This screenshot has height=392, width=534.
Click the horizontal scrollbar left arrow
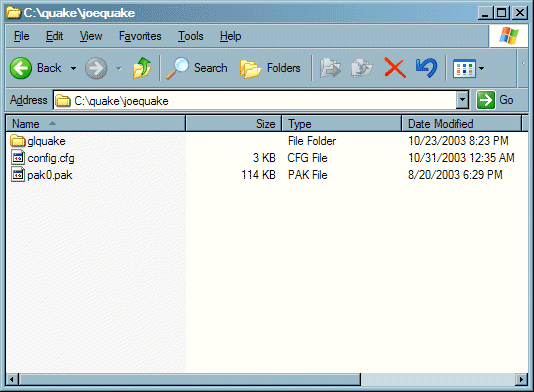point(12,379)
